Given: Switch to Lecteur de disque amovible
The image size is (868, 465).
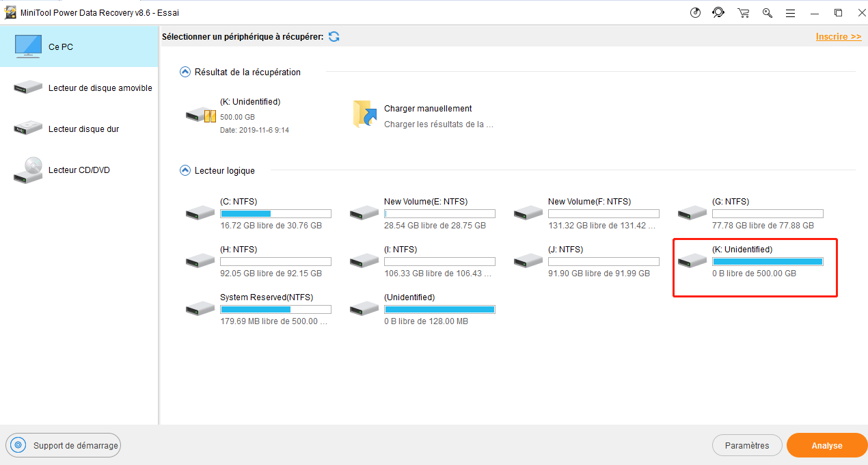Looking at the screenshot, I should pyautogui.click(x=79, y=88).
